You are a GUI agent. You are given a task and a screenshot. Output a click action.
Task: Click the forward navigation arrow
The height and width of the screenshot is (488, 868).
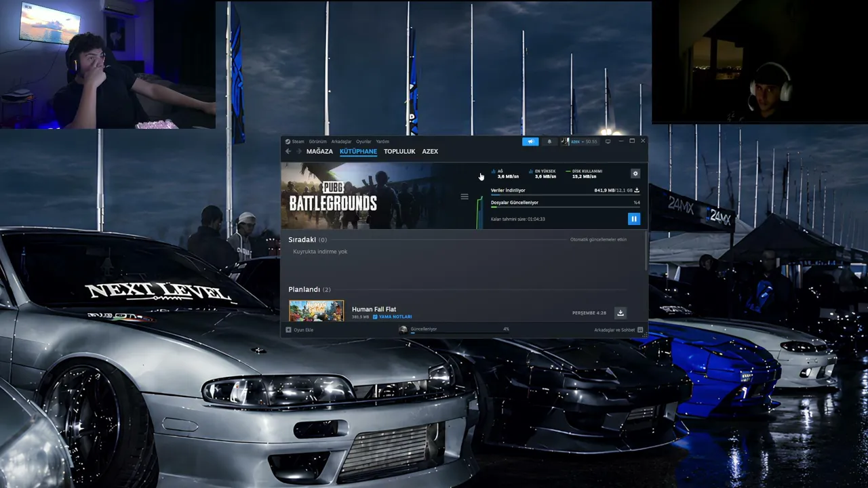pyautogui.click(x=298, y=151)
